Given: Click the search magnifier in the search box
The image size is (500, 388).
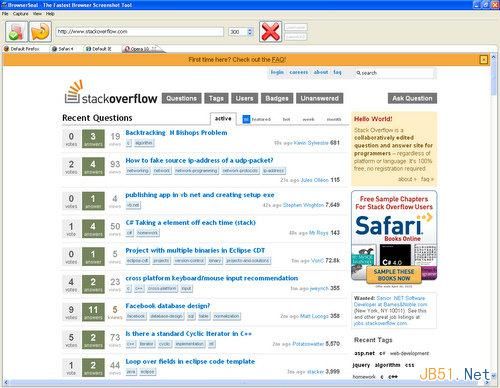Looking at the screenshot, I should [358, 73].
